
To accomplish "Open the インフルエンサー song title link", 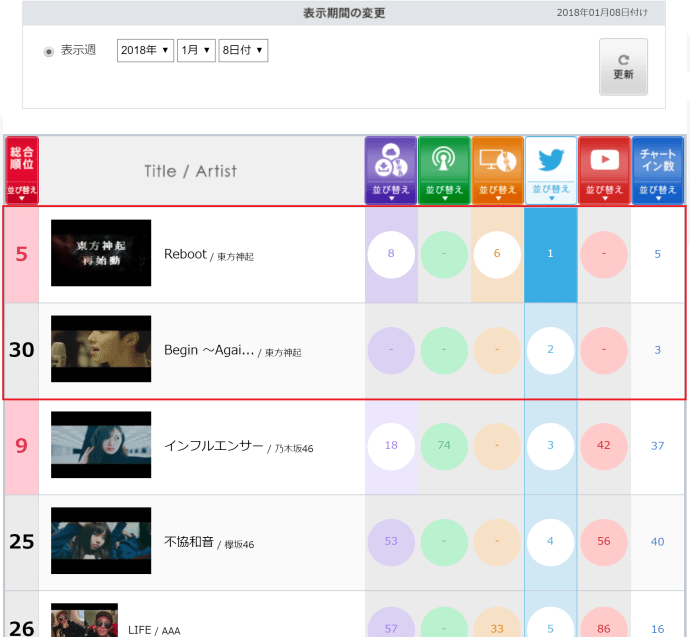I will (213, 446).
